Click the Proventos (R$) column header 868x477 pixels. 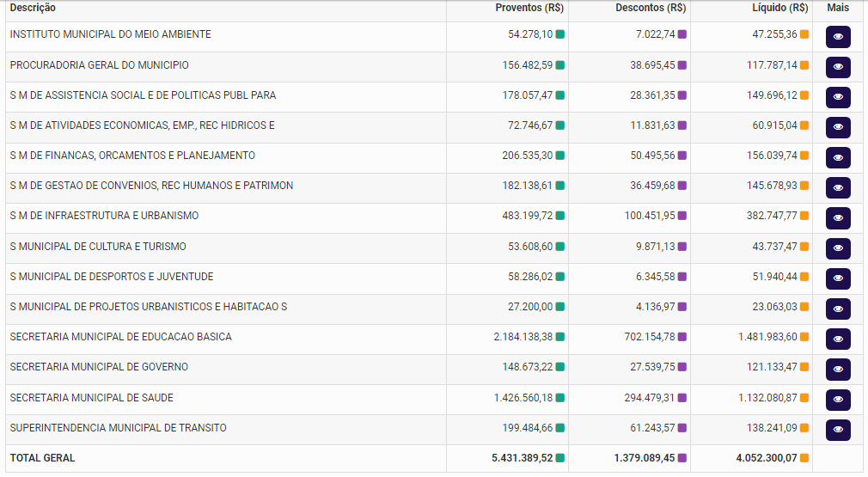529,8
